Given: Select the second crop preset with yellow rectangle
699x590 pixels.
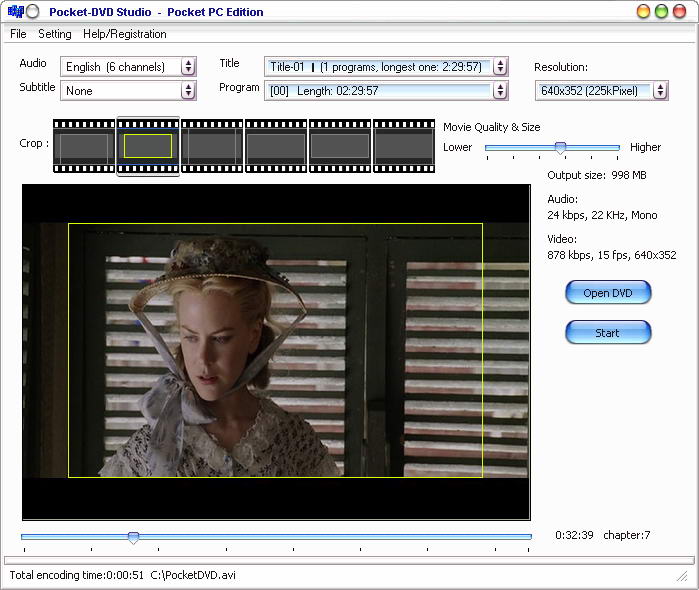Looking at the screenshot, I should click(x=148, y=146).
